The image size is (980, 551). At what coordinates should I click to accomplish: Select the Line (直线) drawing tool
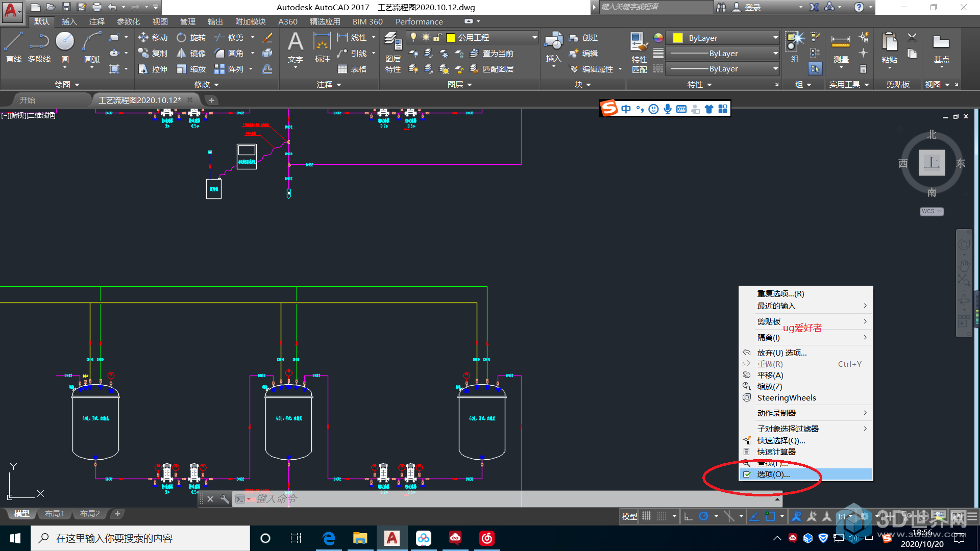[x=14, y=47]
